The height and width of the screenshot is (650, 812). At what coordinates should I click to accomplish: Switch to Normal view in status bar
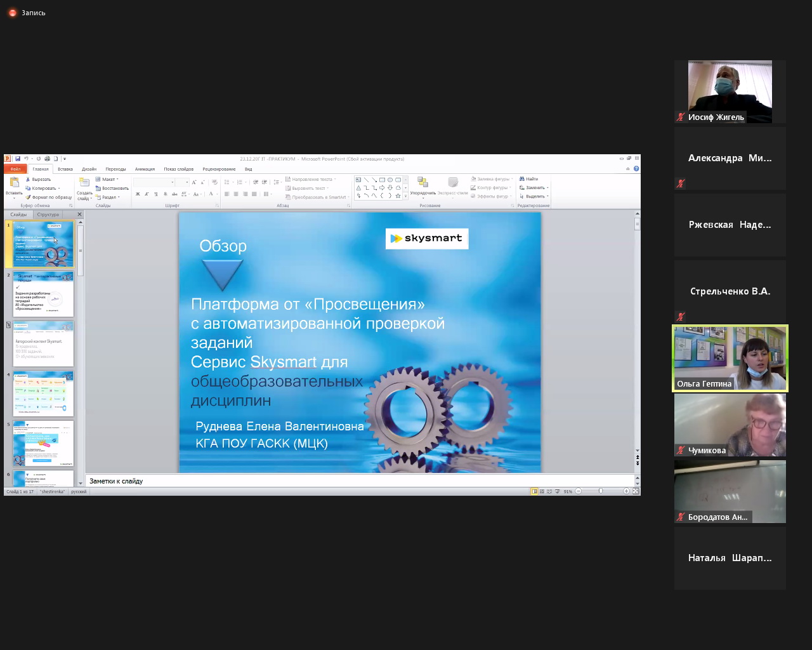click(534, 491)
